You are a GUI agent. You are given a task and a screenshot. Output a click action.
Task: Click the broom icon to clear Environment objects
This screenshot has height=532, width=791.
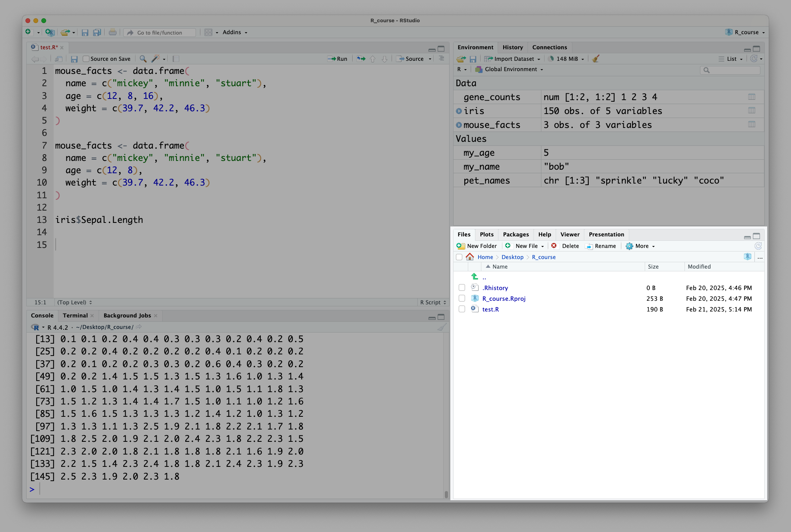tap(595, 59)
